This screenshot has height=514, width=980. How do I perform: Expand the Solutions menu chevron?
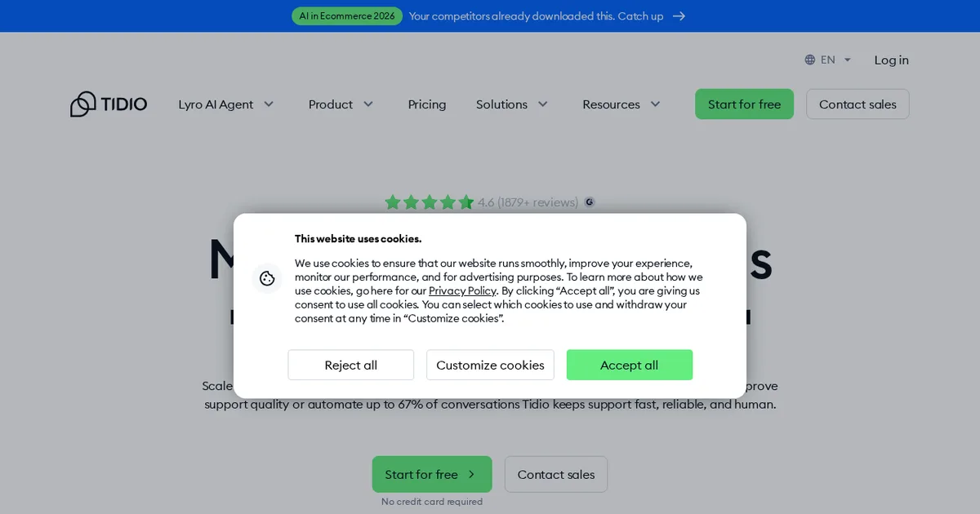tap(543, 104)
